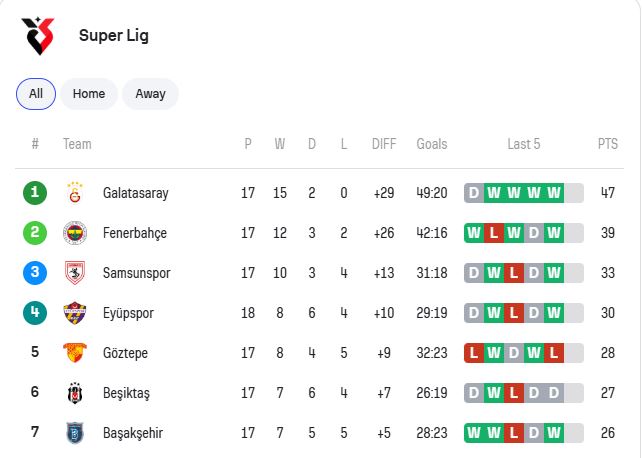Sort by the PTS column header

click(x=608, y=144)
